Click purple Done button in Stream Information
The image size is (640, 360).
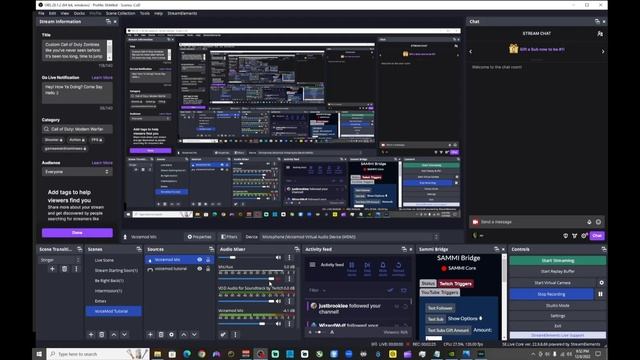tap(77, 233)
